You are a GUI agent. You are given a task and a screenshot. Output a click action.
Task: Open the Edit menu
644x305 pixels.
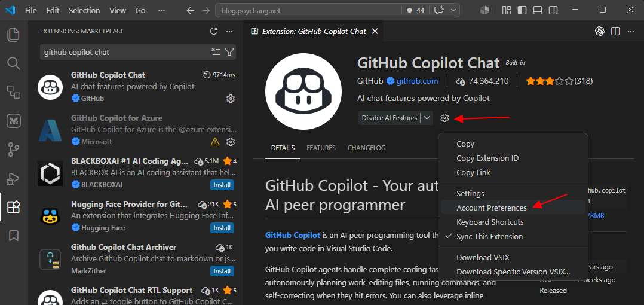pyautogui.click(x=53, y=11)
